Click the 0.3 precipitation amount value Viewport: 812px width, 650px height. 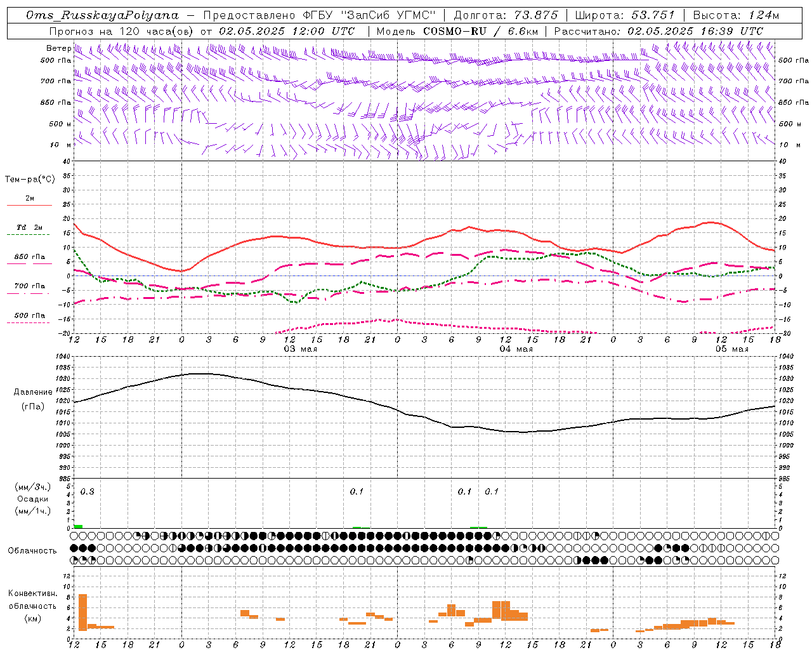pyautogui.click(x=87, y=491)
